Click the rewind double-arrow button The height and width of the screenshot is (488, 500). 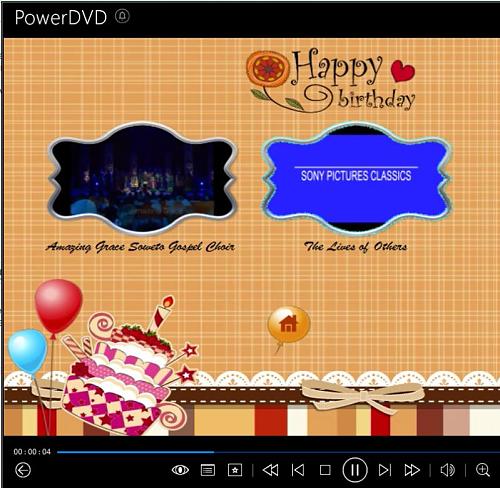point(270,470)
